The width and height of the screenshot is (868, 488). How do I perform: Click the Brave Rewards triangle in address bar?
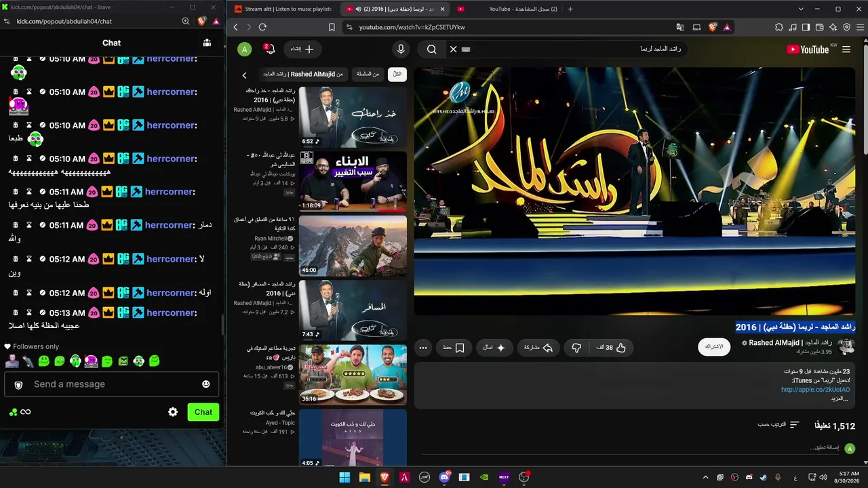[726, 27]
